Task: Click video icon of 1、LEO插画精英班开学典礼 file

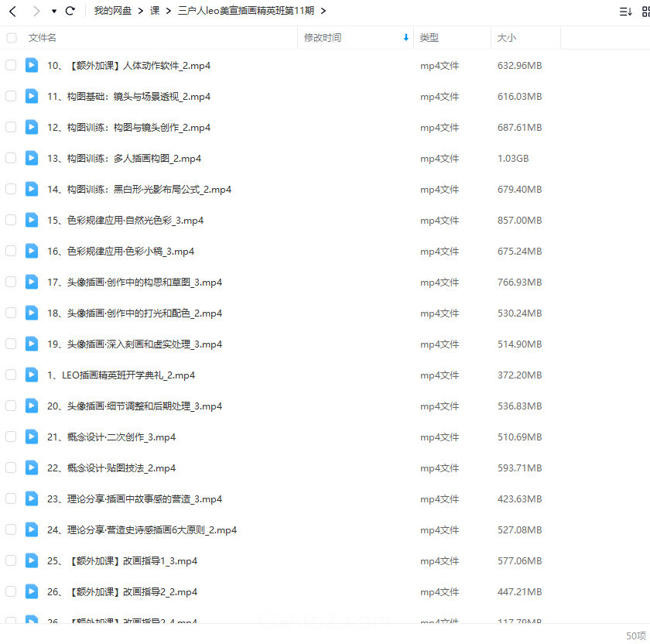Action: [x=32, y=375]
